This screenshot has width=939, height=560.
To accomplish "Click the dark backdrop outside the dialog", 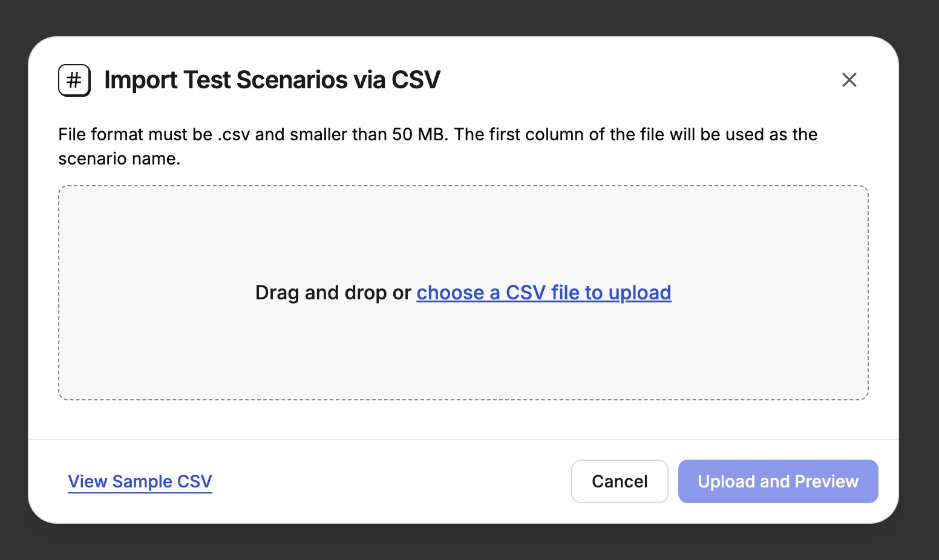I will [469, 17].
